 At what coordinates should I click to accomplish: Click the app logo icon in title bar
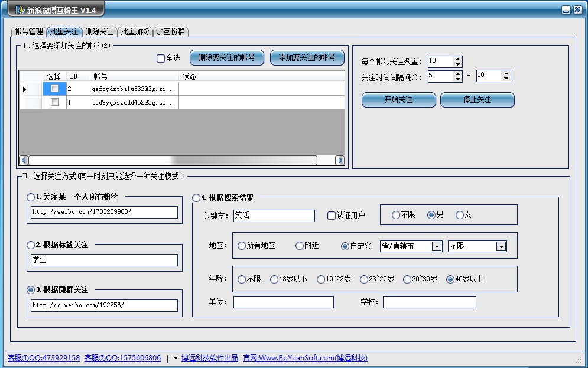20,9
